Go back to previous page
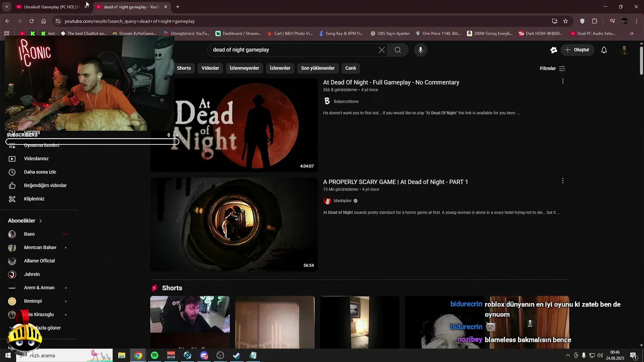 pos(7,21)
